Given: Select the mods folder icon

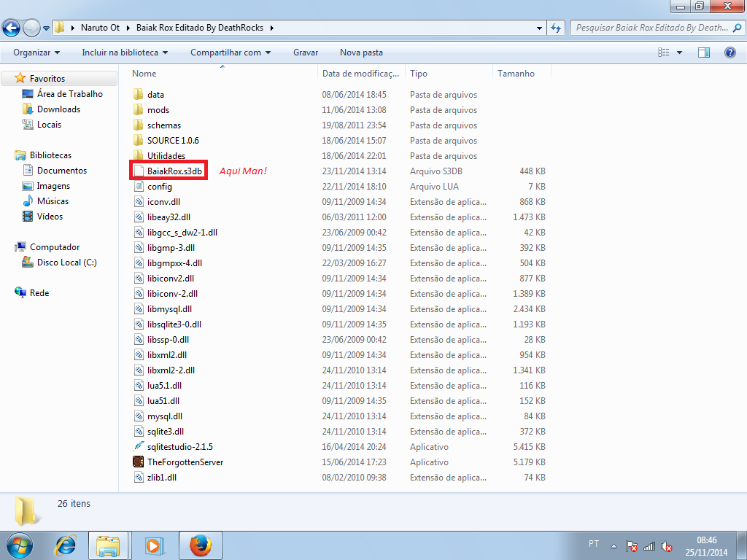Looking at the screenshot, I should point(138,109).
